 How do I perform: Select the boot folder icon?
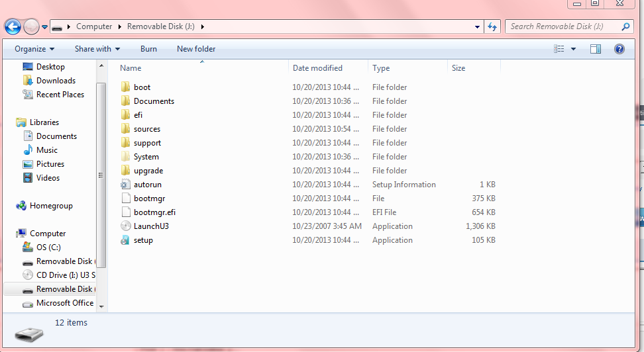coord(126,87)
